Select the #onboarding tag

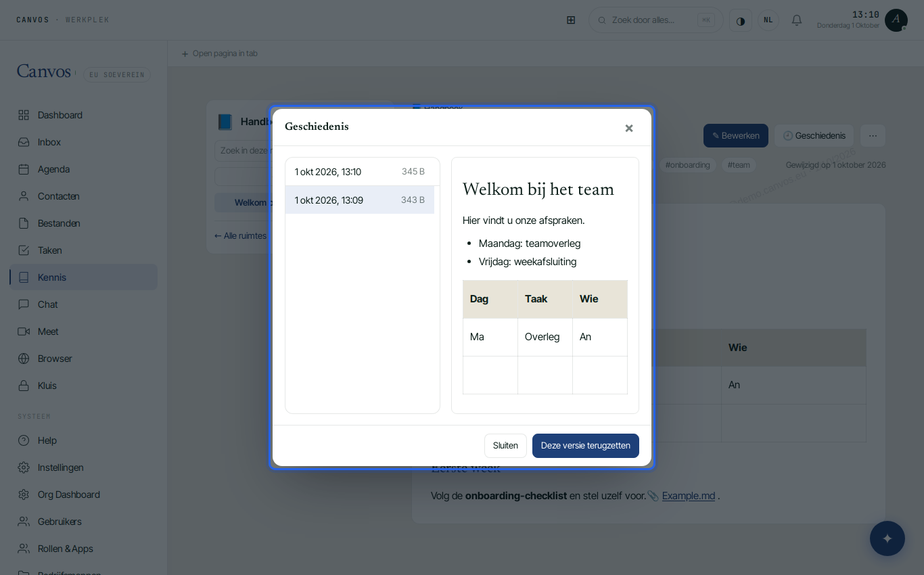point(688,165)
